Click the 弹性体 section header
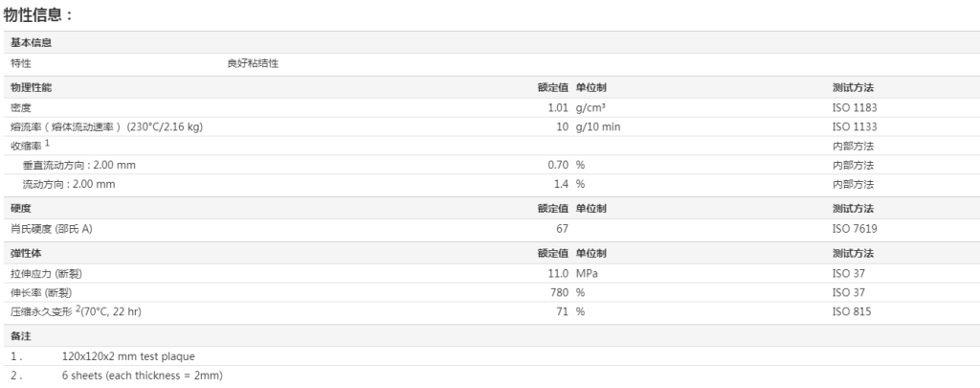Viewport: 980px width, 388px height. pos(26,254)
